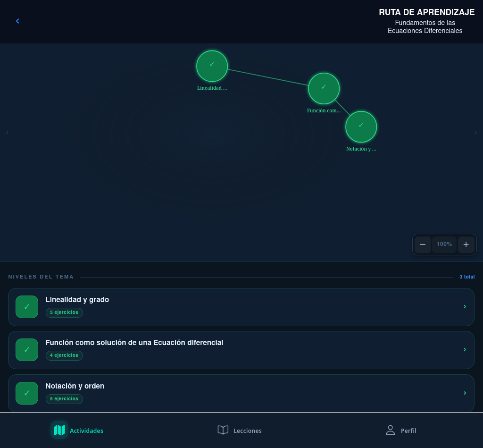This screenshot has height=448, width=483.
Task: Zoom in with the plus button
Action: point(466,245)
